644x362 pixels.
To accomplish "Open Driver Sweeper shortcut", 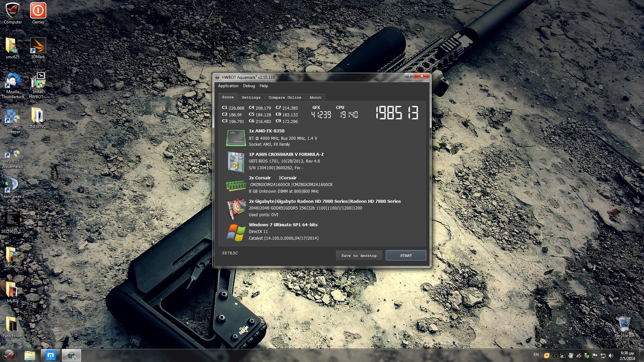I will point(13,121).
